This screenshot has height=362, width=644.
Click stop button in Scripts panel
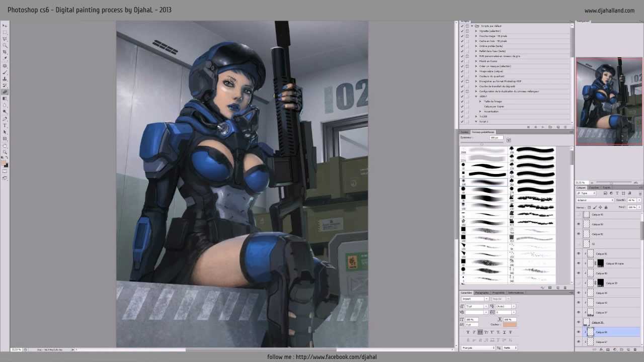pyautogui.click(x=528, y=127)
